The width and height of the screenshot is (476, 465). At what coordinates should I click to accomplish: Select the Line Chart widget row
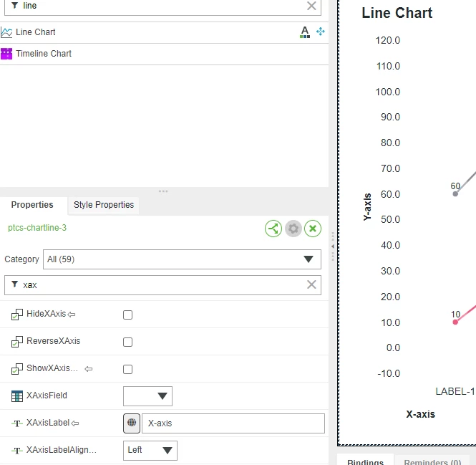(x=164, y=32)
